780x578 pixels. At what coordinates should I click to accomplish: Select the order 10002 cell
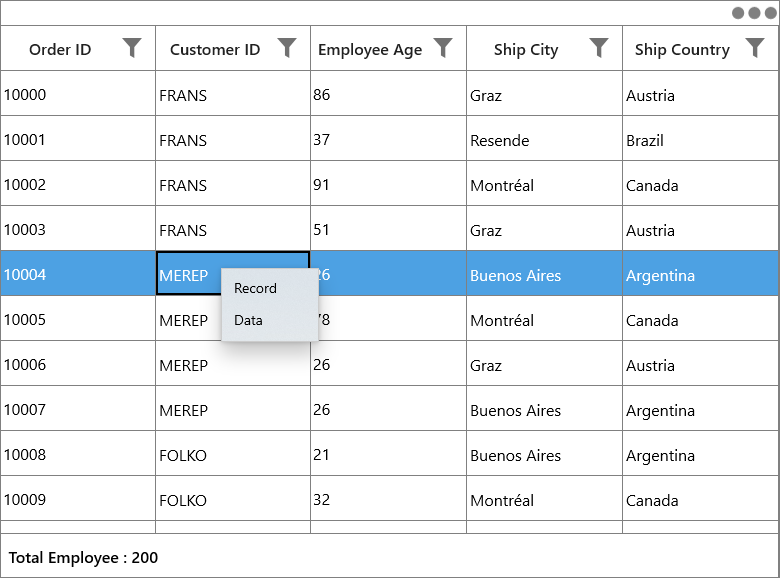(78, 184)
